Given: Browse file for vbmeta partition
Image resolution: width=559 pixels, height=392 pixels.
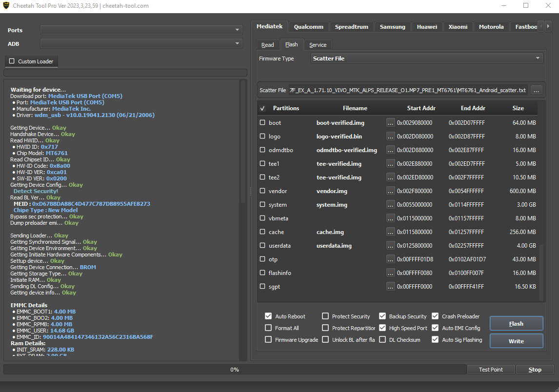Looking at the screenshot, I should tap(390, 218).
